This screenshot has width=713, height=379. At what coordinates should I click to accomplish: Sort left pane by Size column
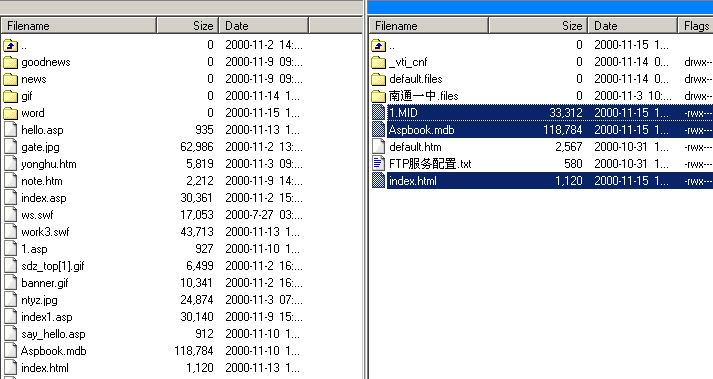[188, 25]
